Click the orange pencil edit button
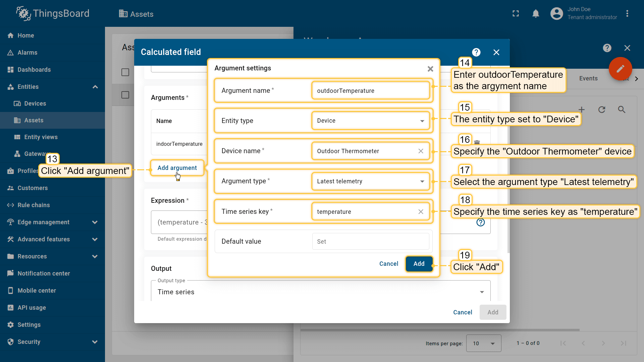 point(620,69)
